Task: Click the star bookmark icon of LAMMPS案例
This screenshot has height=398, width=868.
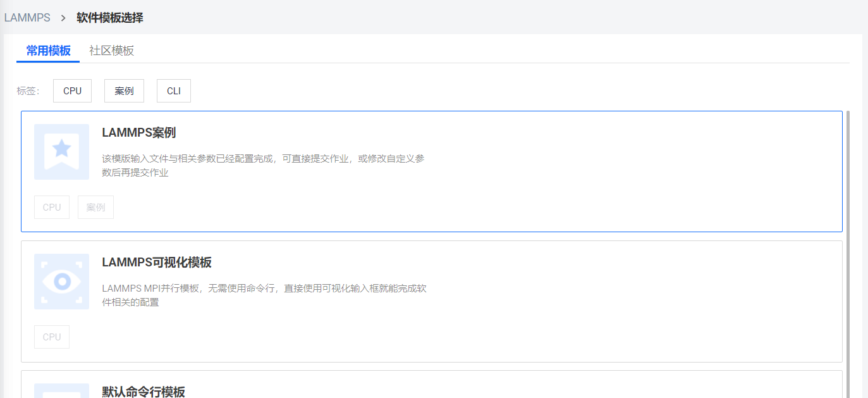Action: pyautogui.click(x=61, y=152)
